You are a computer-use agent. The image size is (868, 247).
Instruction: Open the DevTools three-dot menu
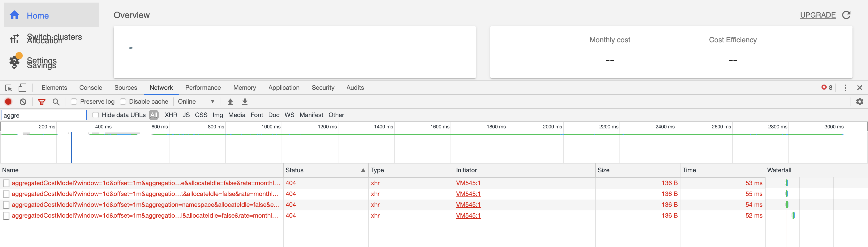pos(846,87)
